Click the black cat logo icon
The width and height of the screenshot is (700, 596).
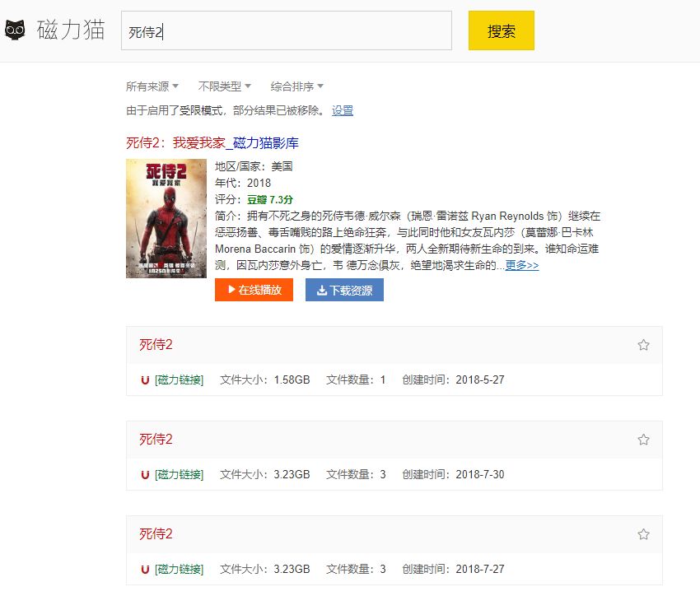pos(15,31)
